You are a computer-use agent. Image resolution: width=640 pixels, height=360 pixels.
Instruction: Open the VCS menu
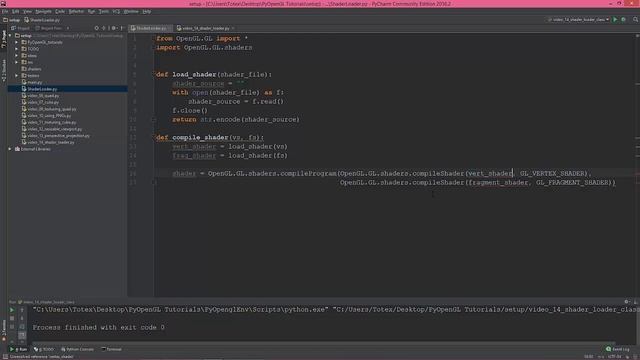point(116,11)
